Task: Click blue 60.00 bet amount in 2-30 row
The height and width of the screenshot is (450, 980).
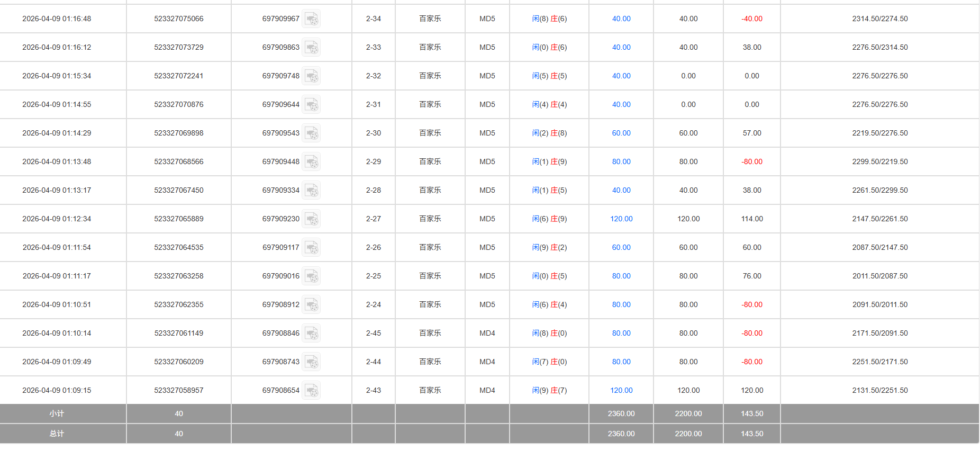Action: 621,133
